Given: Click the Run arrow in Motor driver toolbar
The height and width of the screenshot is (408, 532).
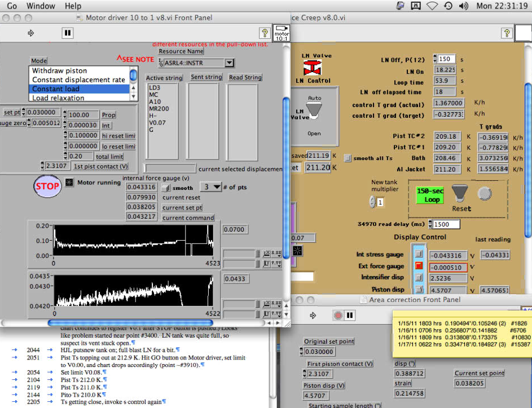Looking at the screenshot, I should 31,33.
